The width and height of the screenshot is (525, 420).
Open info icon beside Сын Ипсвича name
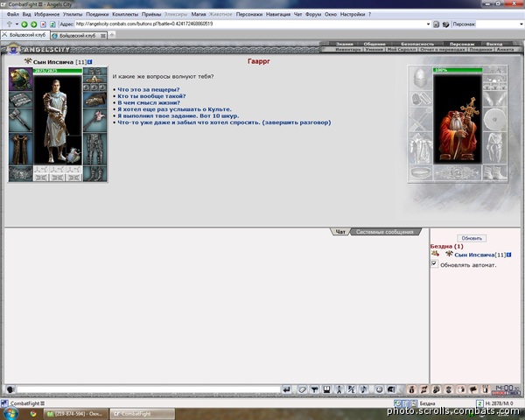(90, 62)
